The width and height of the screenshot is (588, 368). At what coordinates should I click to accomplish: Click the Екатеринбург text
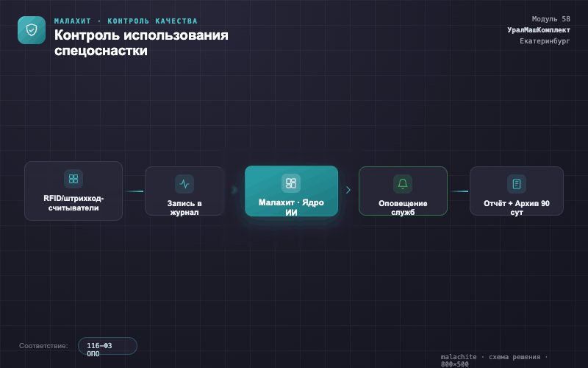point(545,41)
